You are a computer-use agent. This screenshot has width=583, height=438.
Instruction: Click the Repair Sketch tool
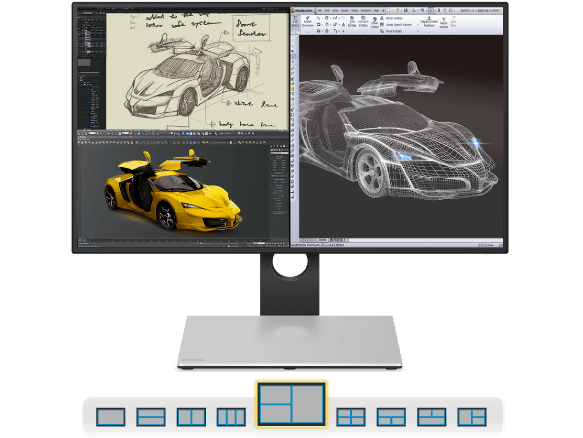click(444, 23)
